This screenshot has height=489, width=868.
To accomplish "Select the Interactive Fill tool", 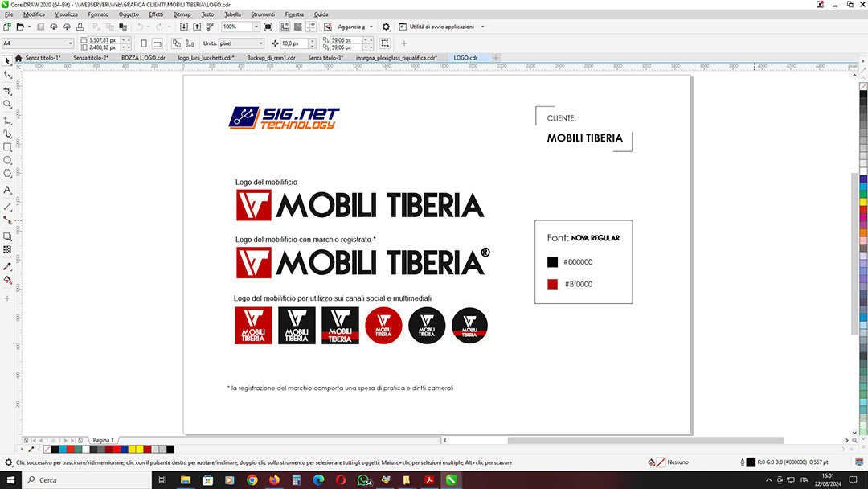I will click(x=7, y=280).
